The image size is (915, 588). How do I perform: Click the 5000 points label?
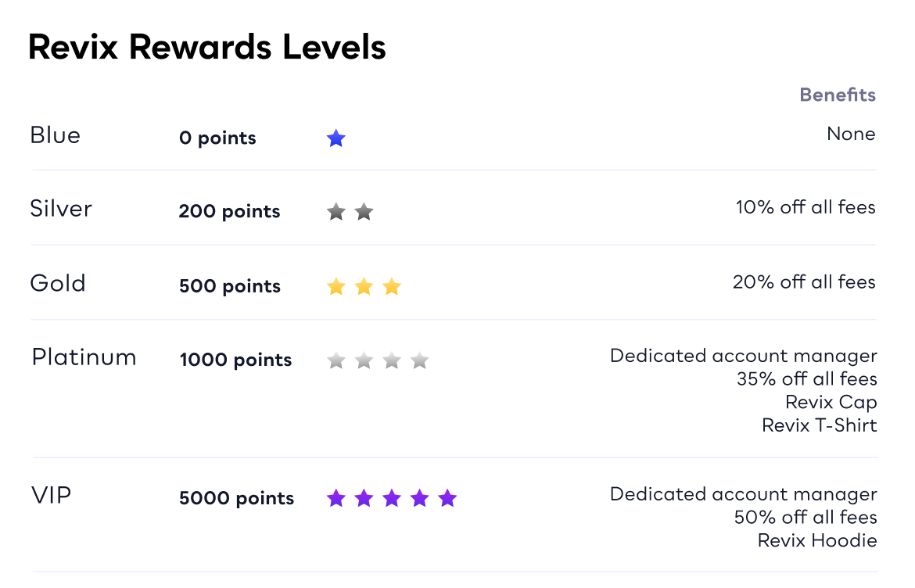pyautogui.click(x=236, y=498)
